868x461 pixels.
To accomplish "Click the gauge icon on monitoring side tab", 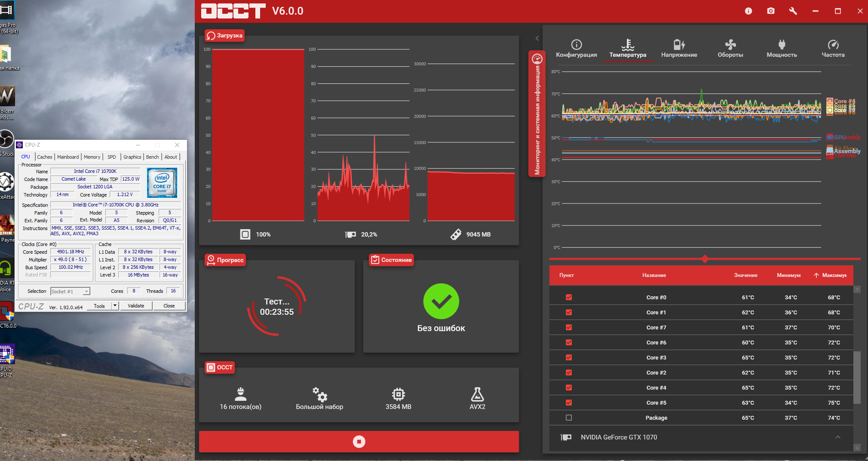I will pos(537,58).
